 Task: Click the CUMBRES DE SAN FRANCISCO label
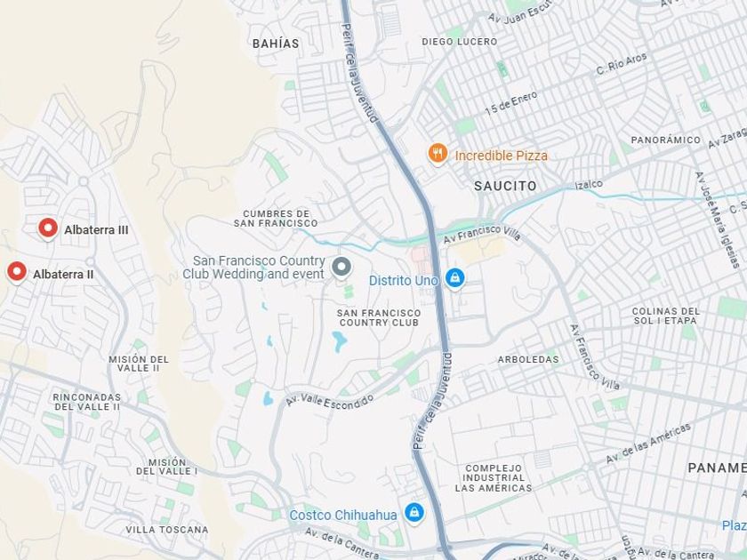[276, 219]
